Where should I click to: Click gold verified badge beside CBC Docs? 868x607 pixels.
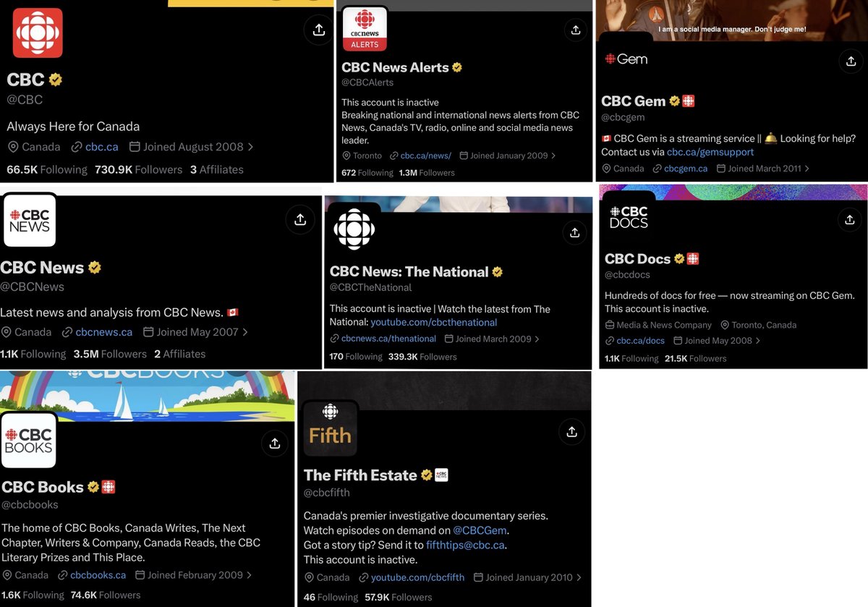[679, 259]
